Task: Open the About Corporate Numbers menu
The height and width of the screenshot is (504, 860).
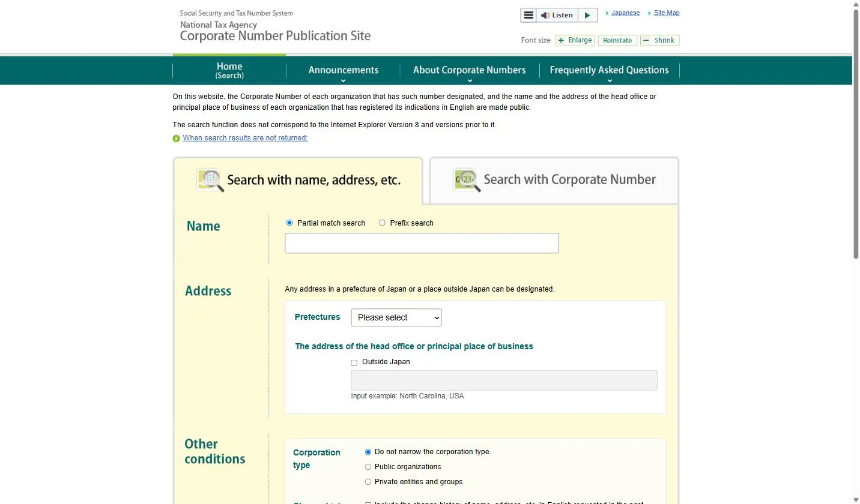Action: tap(469, 70)
